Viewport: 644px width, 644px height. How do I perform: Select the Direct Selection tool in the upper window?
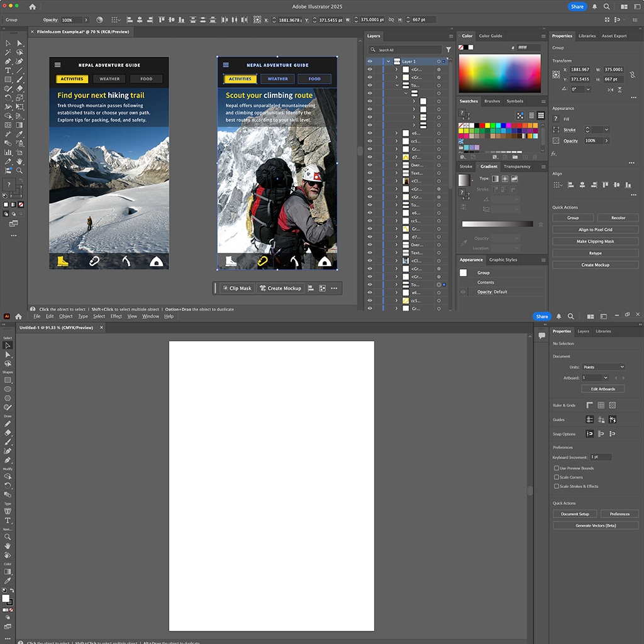point(19,43)
